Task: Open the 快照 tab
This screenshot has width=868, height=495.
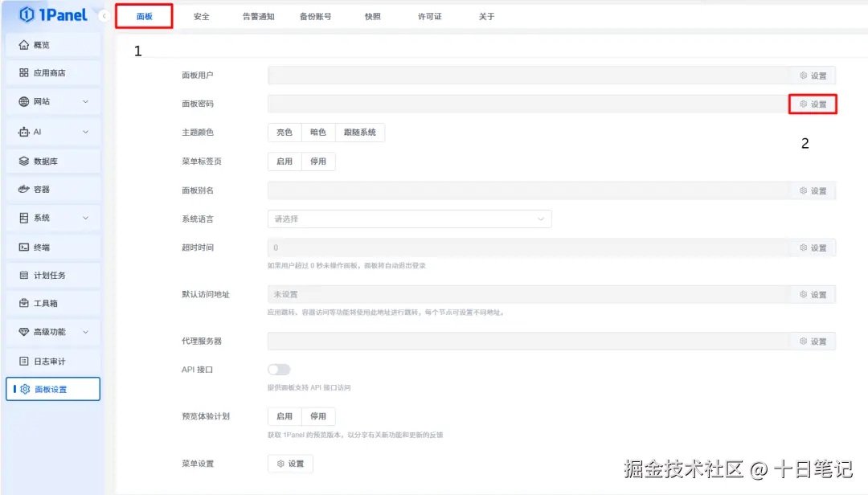Action: pos(373,17)
